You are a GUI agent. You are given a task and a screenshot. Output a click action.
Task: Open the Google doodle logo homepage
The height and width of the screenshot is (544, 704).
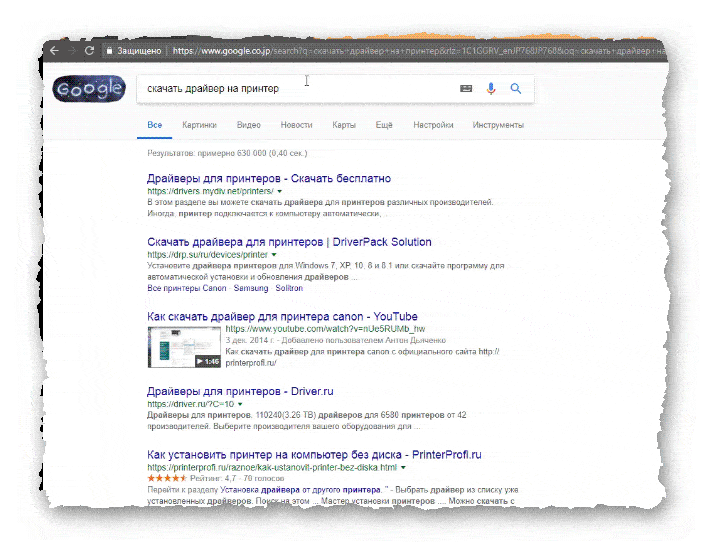(89, 89)
